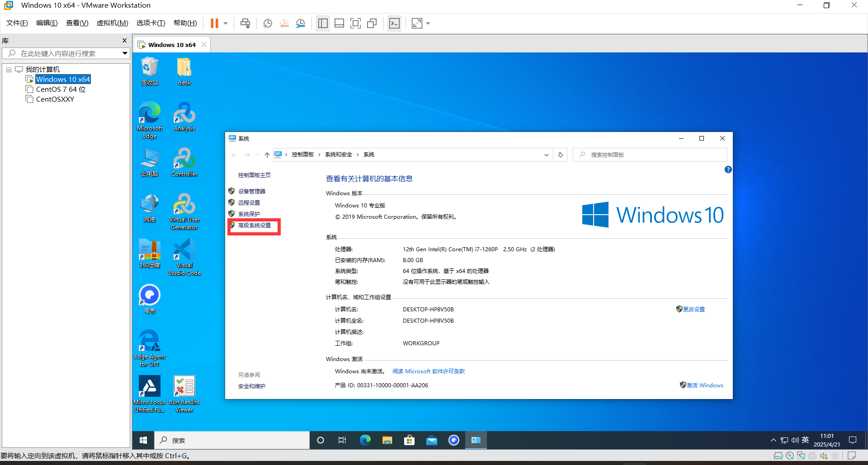
Task: Select the desk folder desktop icon
Action: pyautogui.click(x=184, y=71)
